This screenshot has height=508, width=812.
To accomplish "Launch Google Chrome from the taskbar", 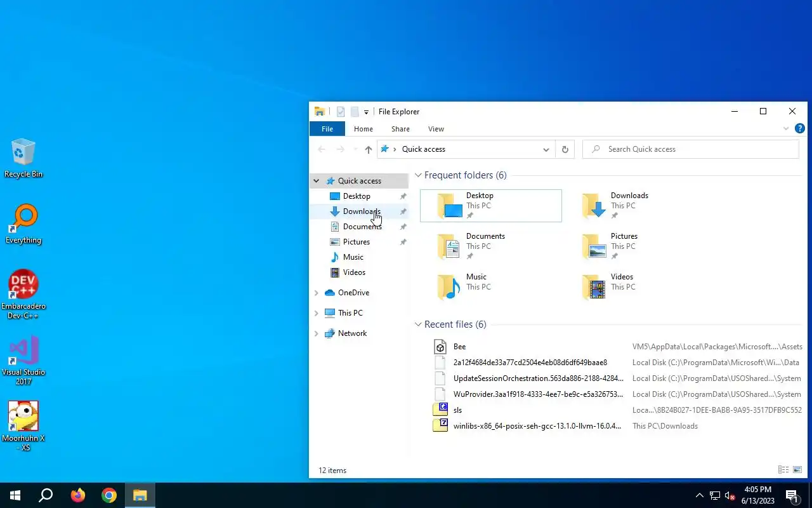I will pos(109,495).
